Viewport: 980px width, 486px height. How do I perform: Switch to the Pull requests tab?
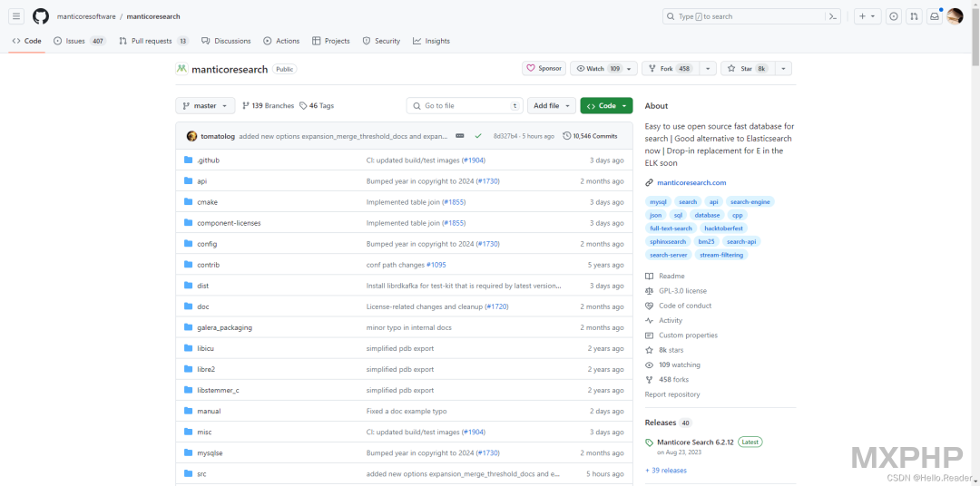(154, 41)
